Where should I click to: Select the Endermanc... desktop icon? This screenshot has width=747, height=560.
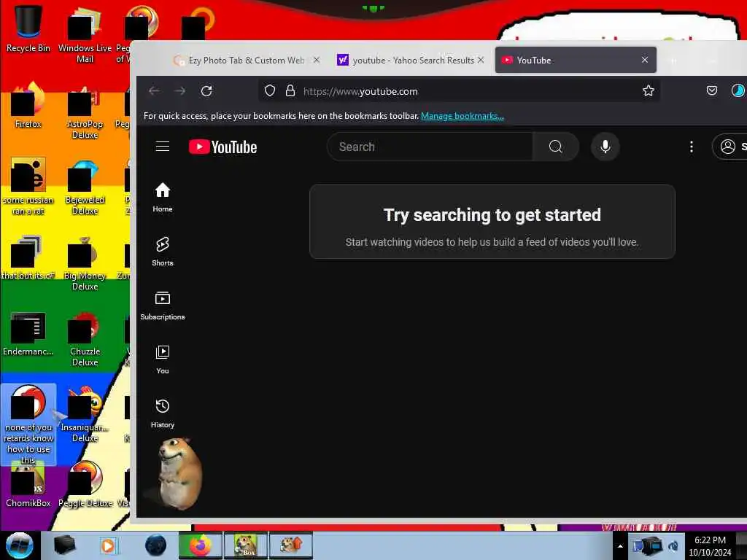pos(28,333)
